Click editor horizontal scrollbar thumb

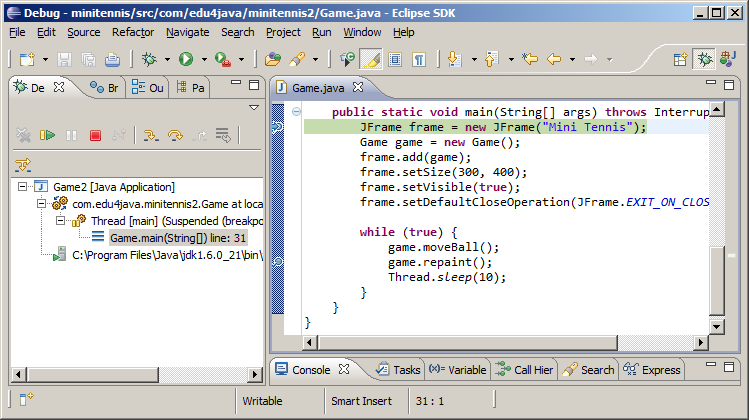pyautogui.click(x=468, y=342)
